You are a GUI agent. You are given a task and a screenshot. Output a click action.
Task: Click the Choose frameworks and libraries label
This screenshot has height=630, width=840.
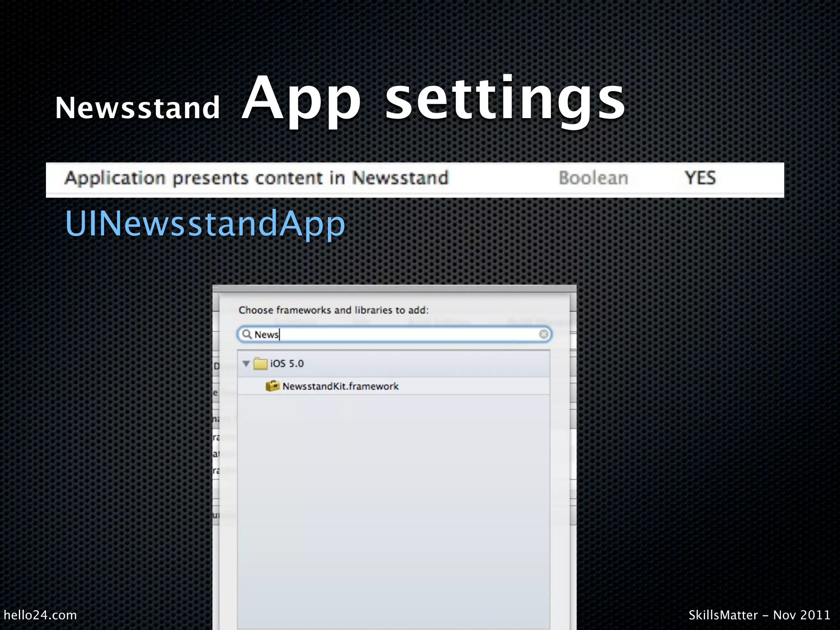333,310
